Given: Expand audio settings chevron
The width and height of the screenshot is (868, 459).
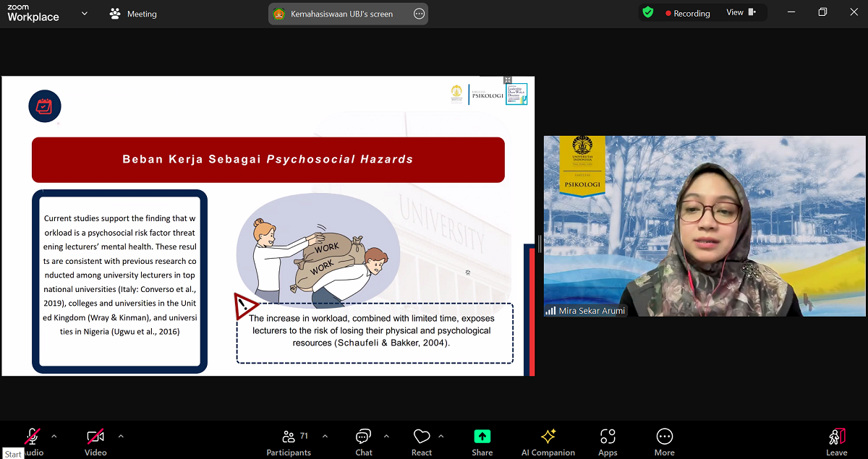Looking at the screenshot, I should pos(54,436).
